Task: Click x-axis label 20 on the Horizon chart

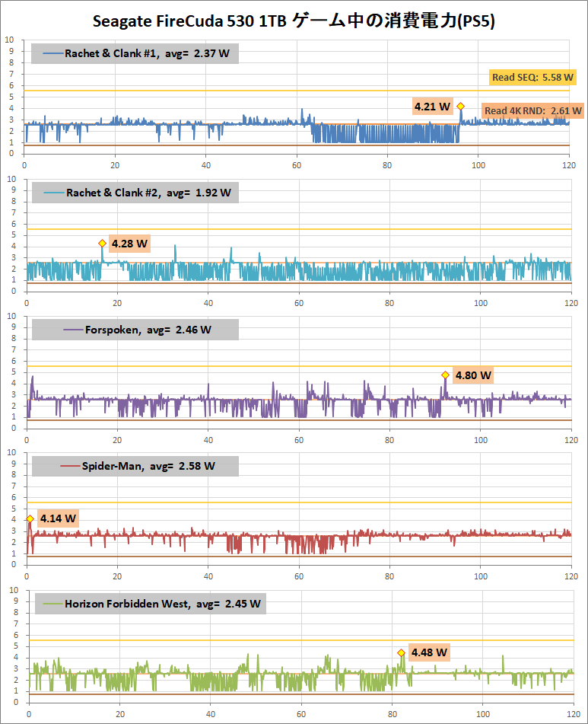Action: [x=120, y=714]
